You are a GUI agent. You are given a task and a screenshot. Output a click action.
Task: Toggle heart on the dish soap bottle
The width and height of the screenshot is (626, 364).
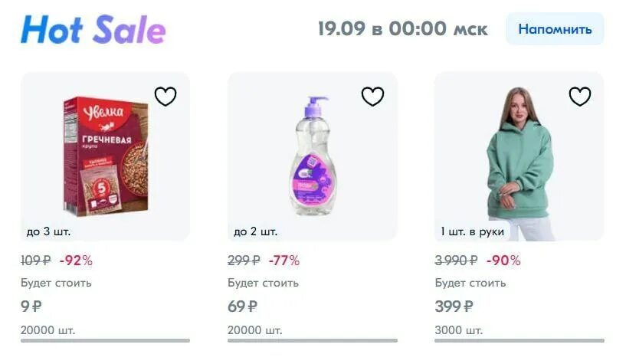(x=372, y=97)
